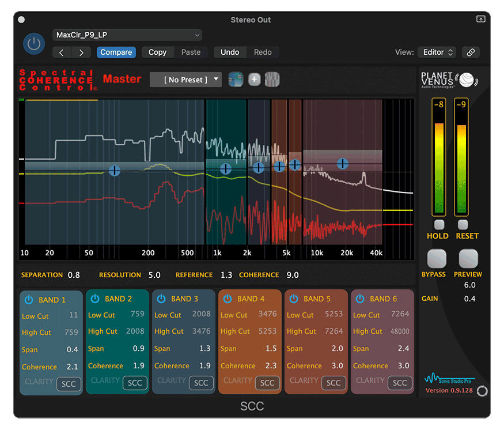The width and height of the screenshot is (504, 434).
Task: Toggle Band 2 power icon
Action: (x=95, y=299)
